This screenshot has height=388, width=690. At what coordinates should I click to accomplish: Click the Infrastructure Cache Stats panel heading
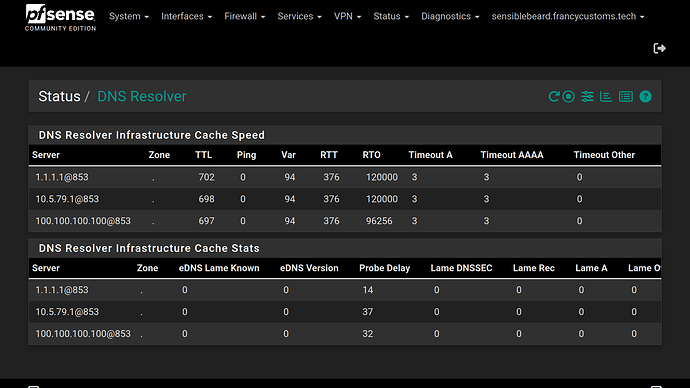point(149,248)
